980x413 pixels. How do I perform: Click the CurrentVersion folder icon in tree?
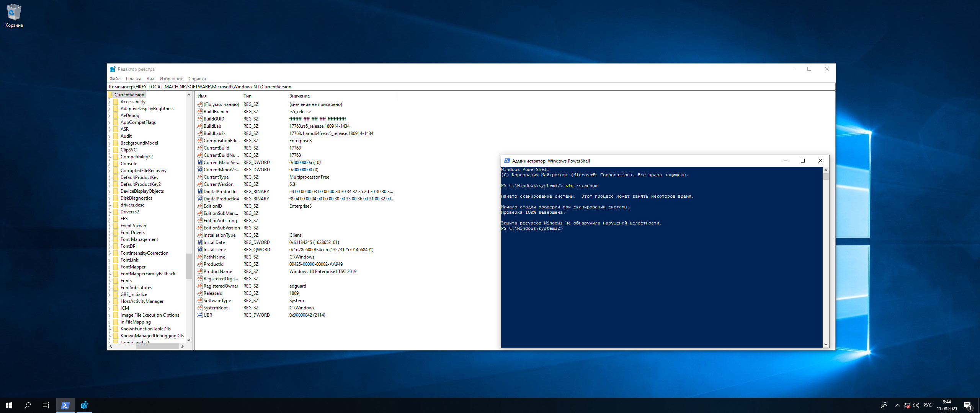(x=110, y=95)
